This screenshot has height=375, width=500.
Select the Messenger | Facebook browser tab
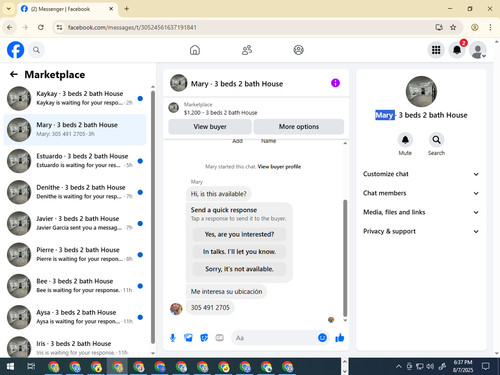pyautogui.click(x=67, y=9)
